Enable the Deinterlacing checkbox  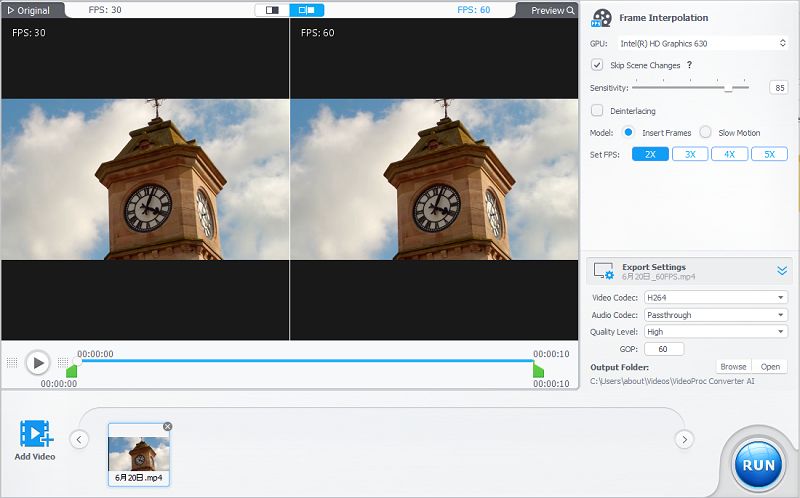point(597,110)
